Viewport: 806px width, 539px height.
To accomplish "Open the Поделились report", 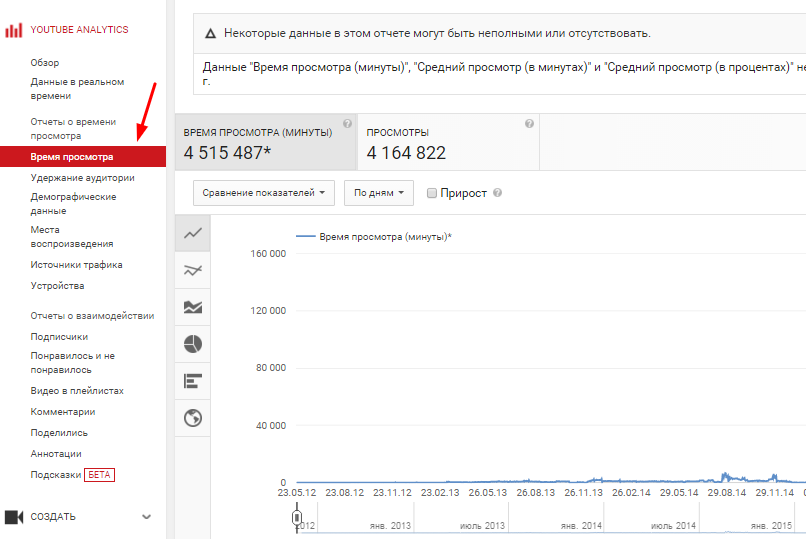I will [x=59, y=433].
